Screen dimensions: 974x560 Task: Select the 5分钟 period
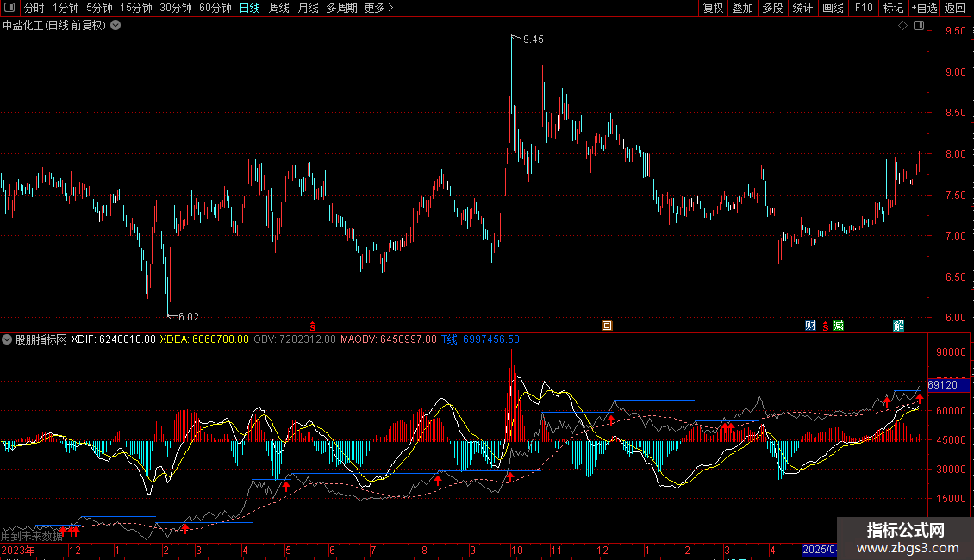point(99,8)
